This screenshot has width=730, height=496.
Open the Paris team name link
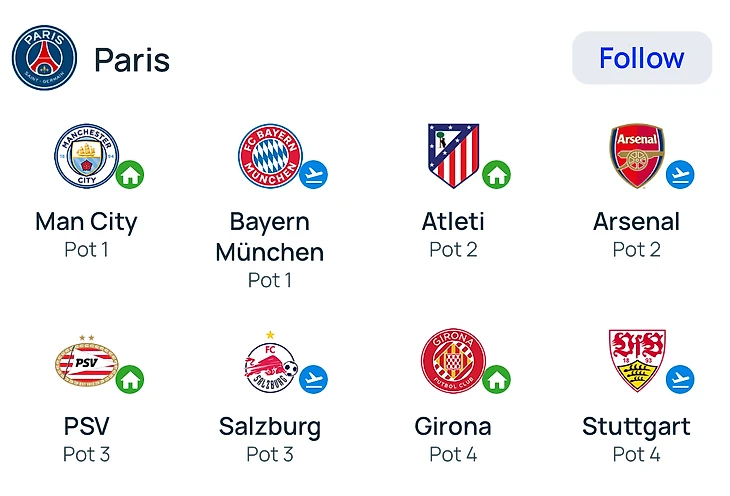[132, 60]
